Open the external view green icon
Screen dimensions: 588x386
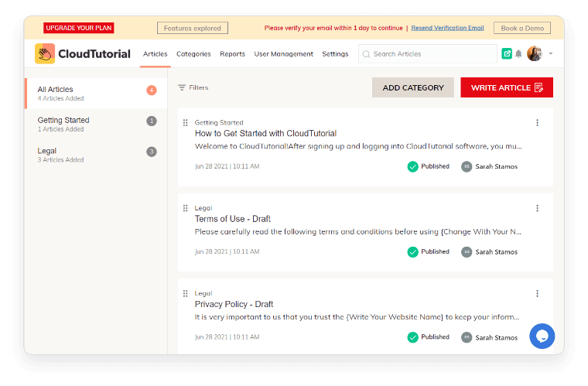[x=507, y=53]
